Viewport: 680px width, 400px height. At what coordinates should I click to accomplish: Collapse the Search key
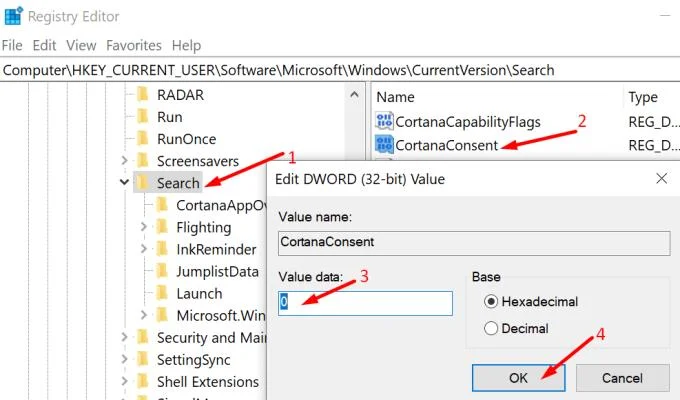124,182
